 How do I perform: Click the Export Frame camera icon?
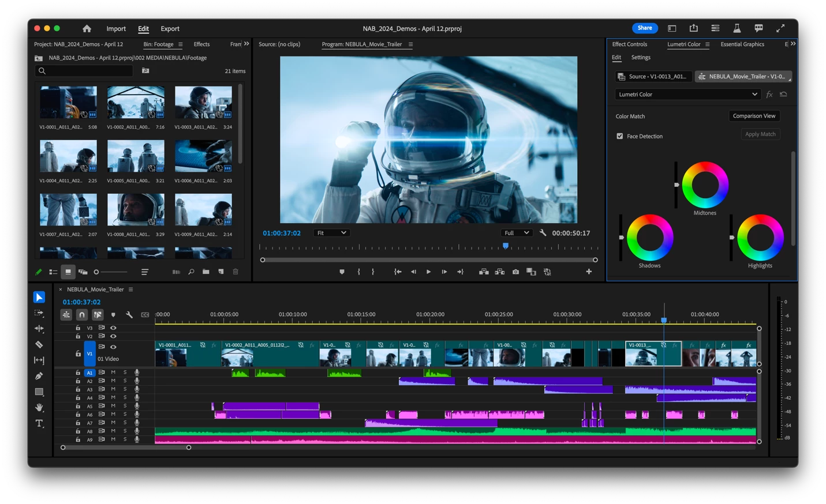(x=515, y=272)
